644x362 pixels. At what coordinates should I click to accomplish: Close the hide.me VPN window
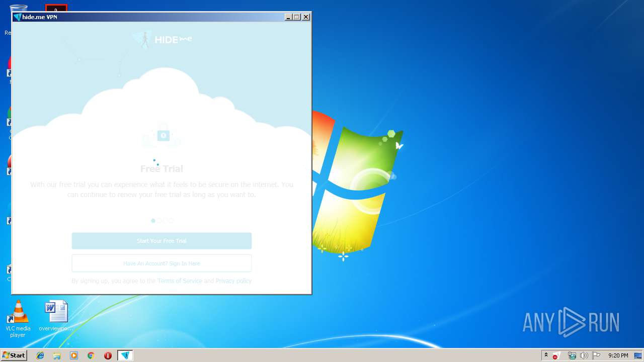coord(306,17)
